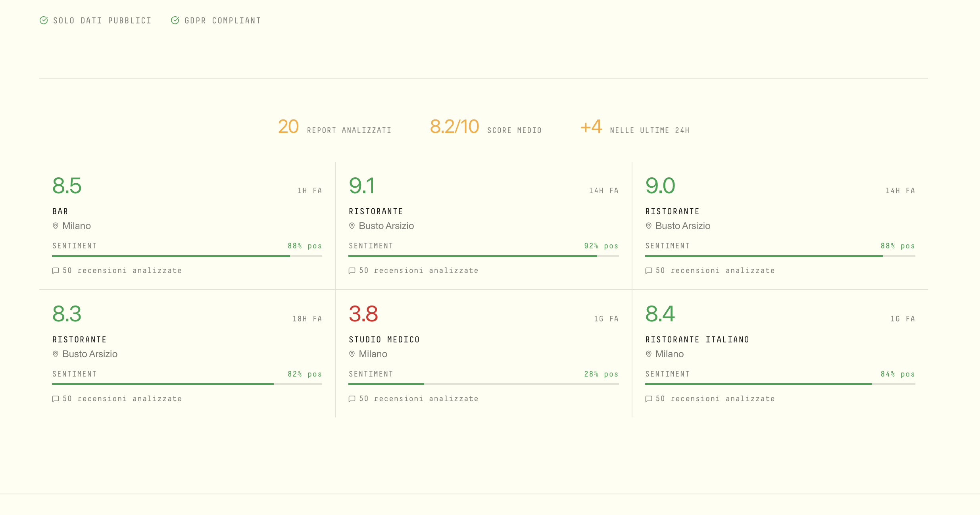Click the 1H FA timestamp on the Bar card
The image size is (980, 515).
(x=309, y=190)
